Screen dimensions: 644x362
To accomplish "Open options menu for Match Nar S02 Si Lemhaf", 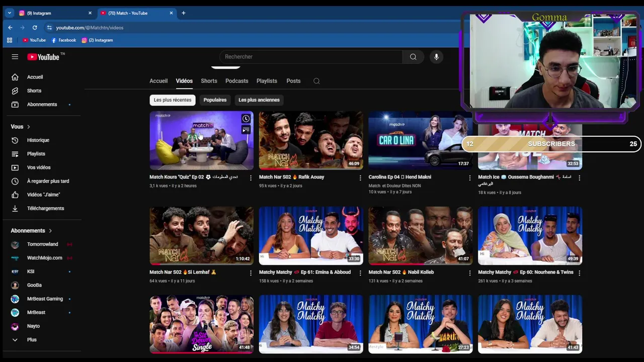I will (251, 273).
